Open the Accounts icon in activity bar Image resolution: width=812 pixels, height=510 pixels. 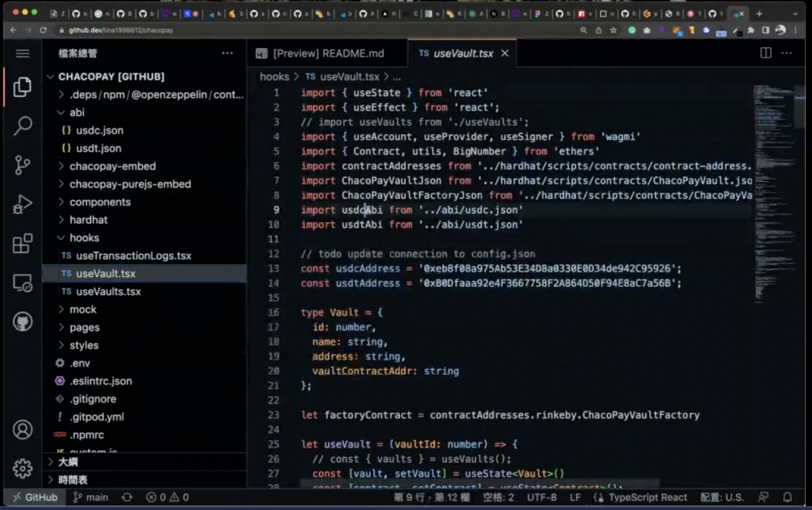click(22, 430)
